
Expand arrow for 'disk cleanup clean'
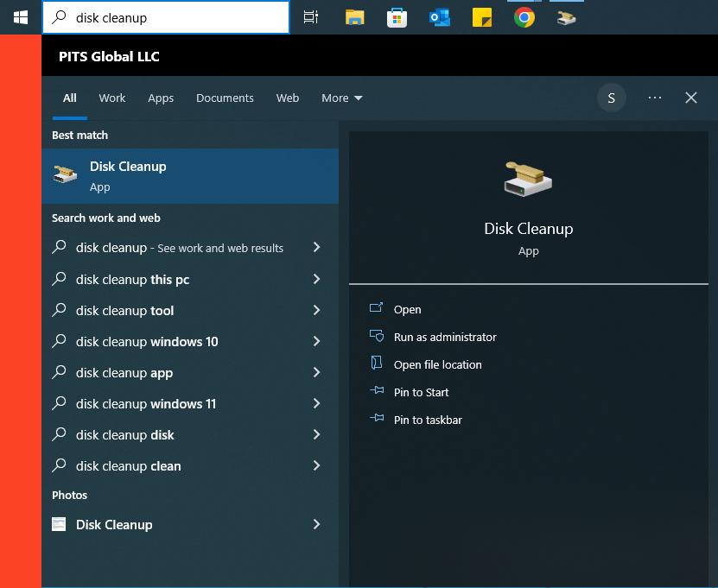[x=316, y=465]
